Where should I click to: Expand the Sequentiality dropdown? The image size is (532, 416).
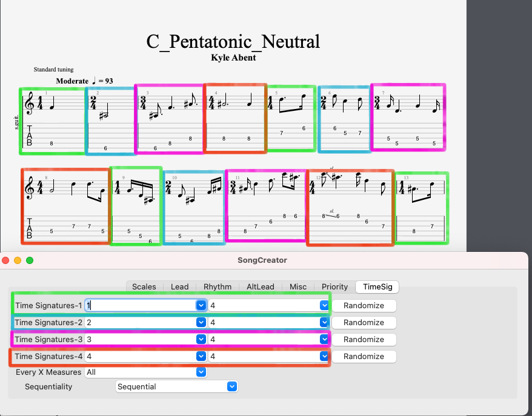coord(231,386)
